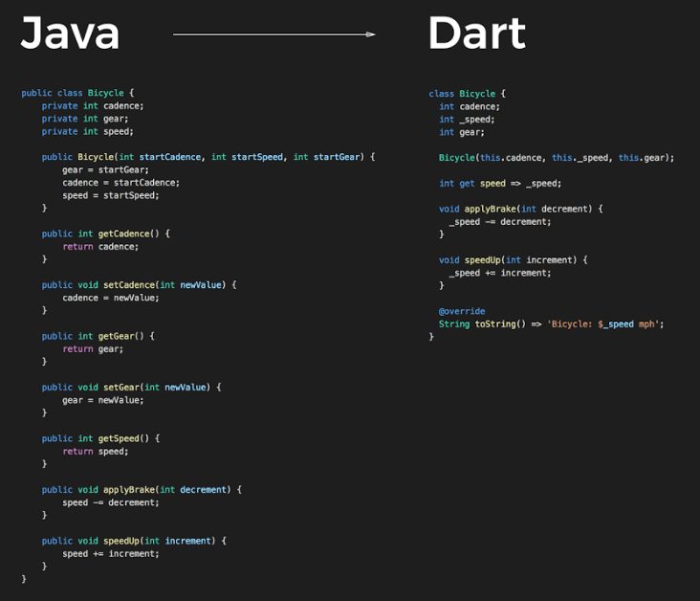Click the "Dart" heading

477,33
